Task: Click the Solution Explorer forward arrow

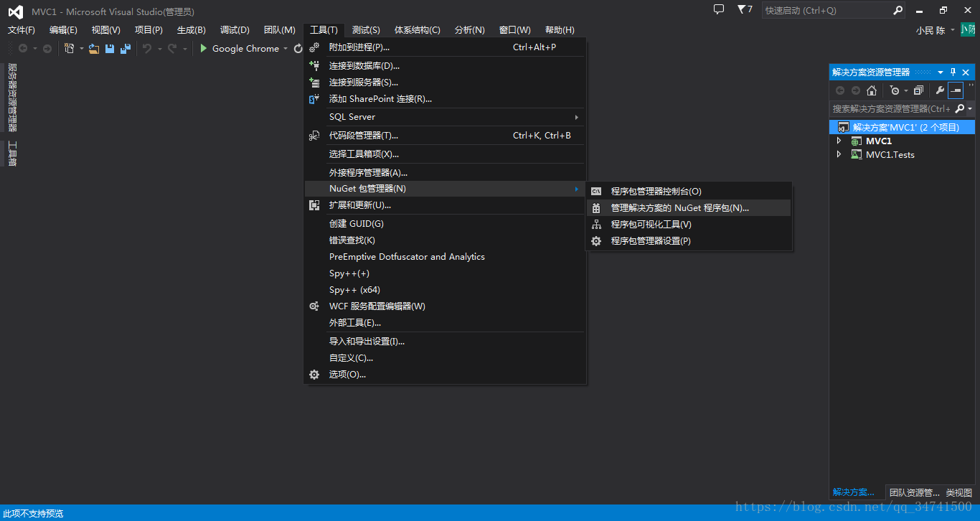Action: 856,90
